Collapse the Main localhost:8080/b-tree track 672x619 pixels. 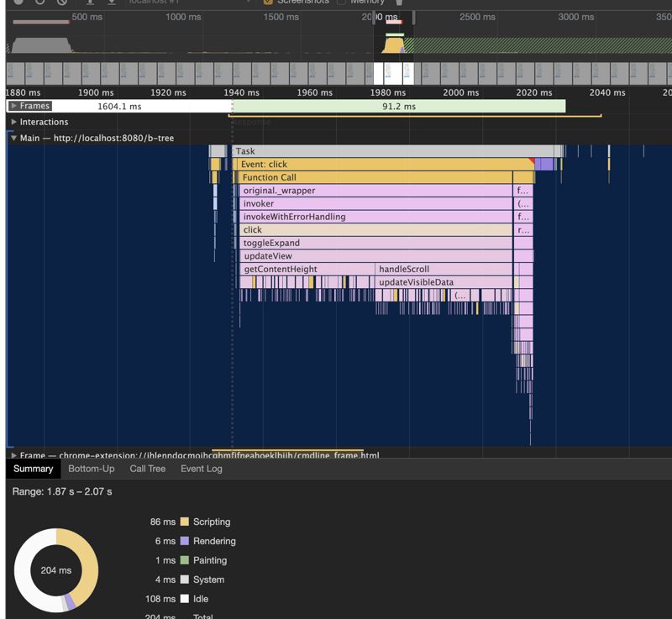(x=14, y=138)
